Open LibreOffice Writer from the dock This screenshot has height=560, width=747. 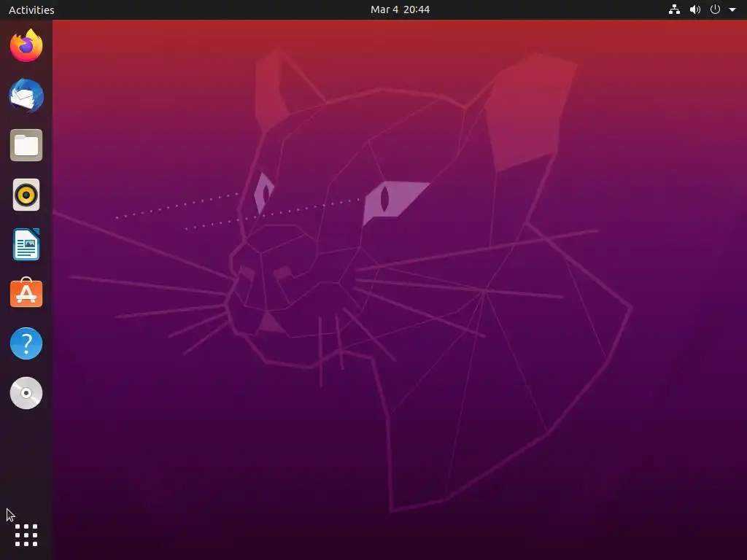(26, 244)
